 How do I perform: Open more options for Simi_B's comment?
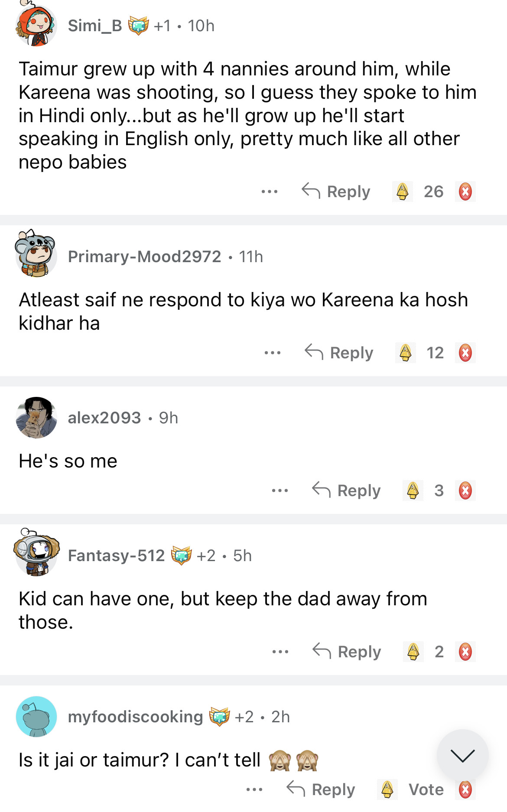point(270,192)
